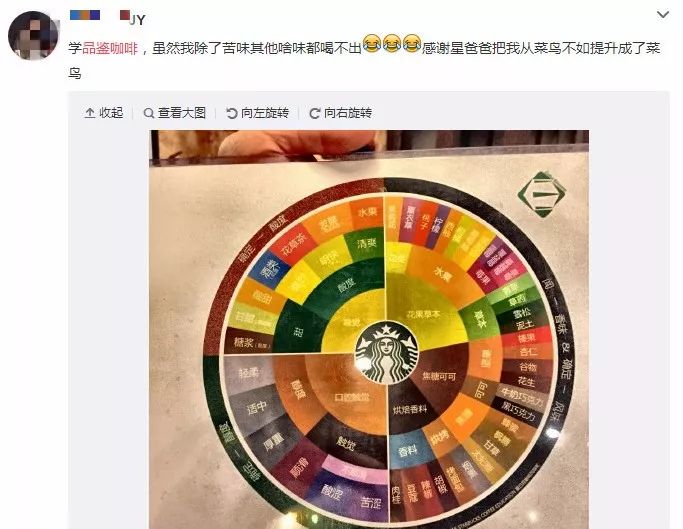This screenshot has height=529, width=683.
Task: Choose 向左旋转 to rotate image left
Action: click(x=258, y=113)
